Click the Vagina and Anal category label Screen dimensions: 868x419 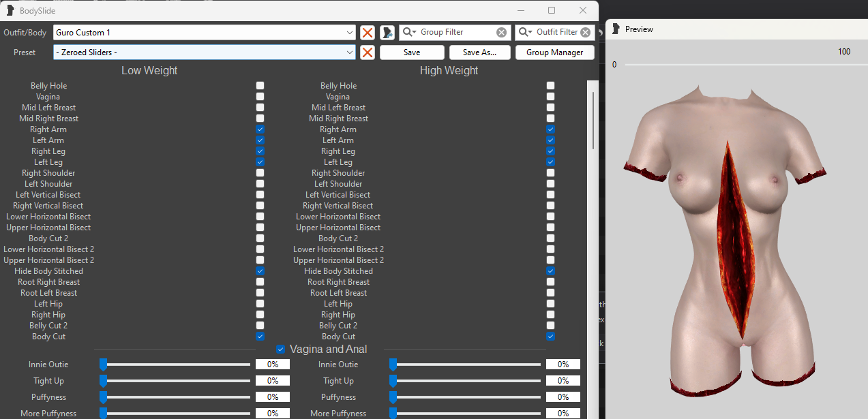329,349
